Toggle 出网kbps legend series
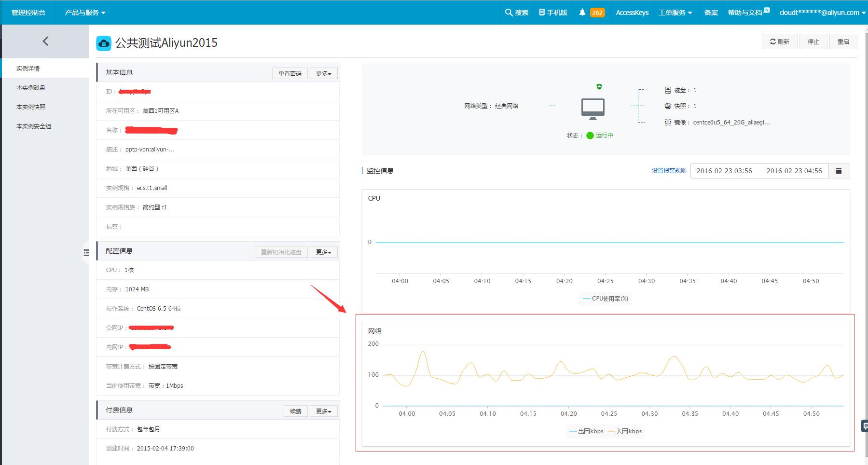Screen dimensions: 868x465 (x=586, y=431)
